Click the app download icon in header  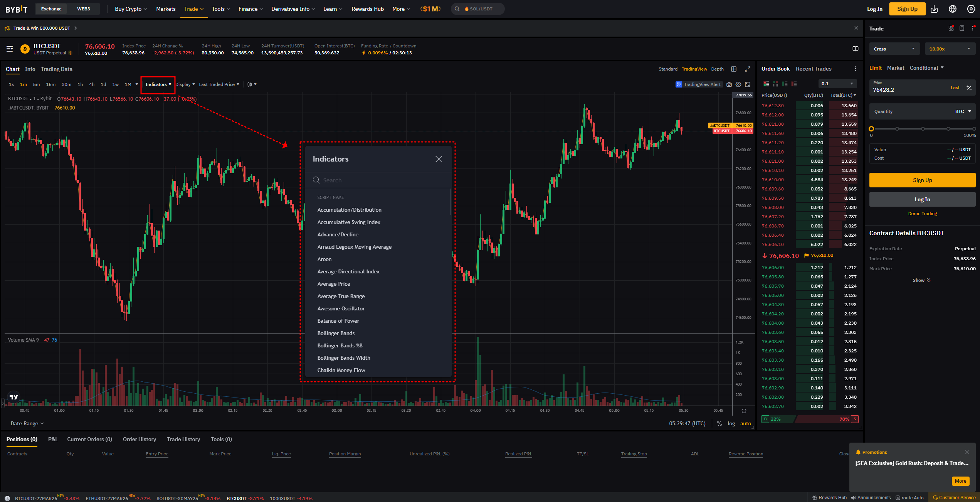coord(934,9)
